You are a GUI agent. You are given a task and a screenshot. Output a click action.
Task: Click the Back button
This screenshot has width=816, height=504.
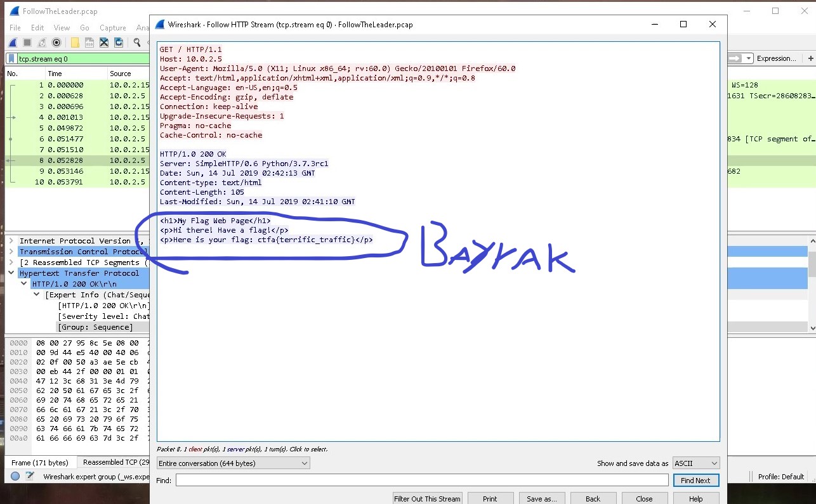click(x=593, y=498)
